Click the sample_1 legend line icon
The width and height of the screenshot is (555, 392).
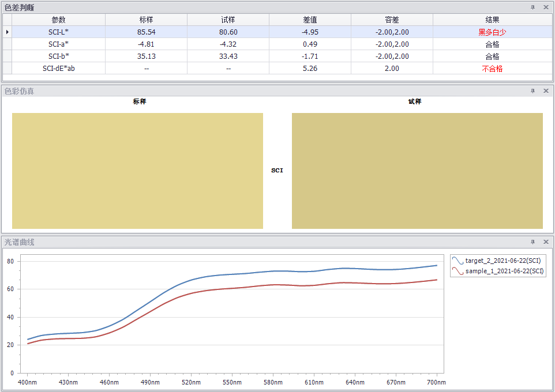pyautogui.click(x=457, y=271)
